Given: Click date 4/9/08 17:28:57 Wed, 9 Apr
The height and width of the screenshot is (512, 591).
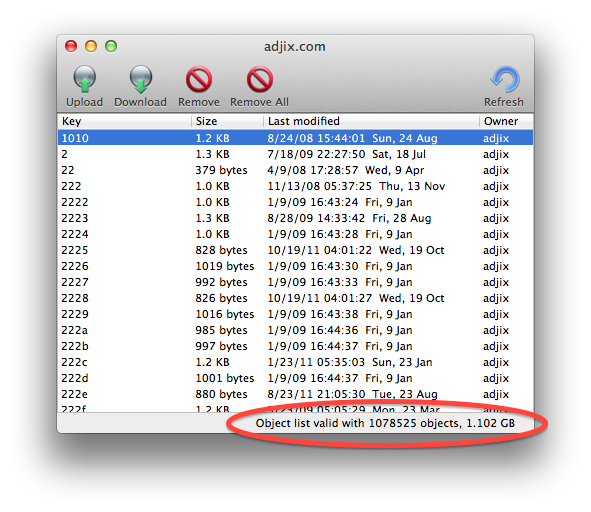Looking at the screenshot, I should point(346,170).
